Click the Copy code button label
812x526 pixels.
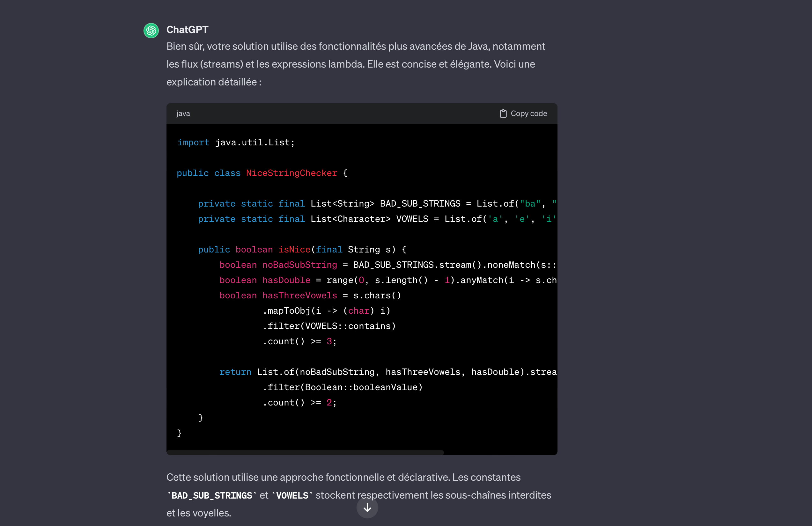[x=528, y=113]
